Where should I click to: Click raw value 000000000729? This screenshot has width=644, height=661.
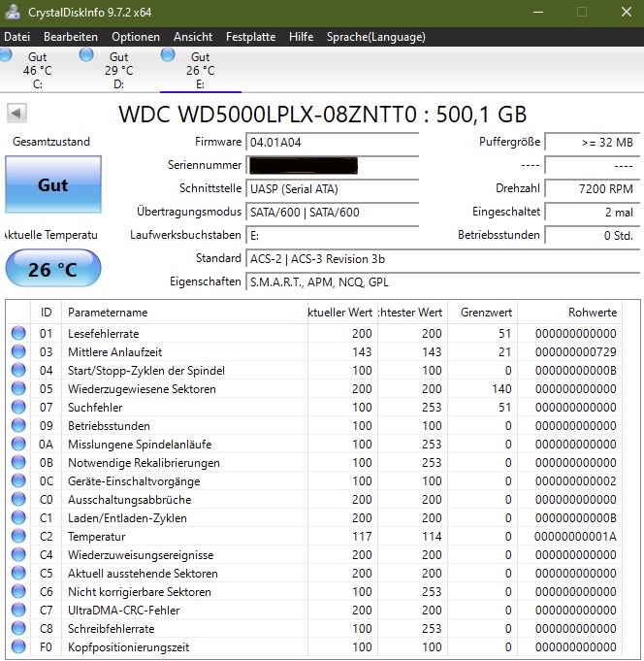(576, 352)
